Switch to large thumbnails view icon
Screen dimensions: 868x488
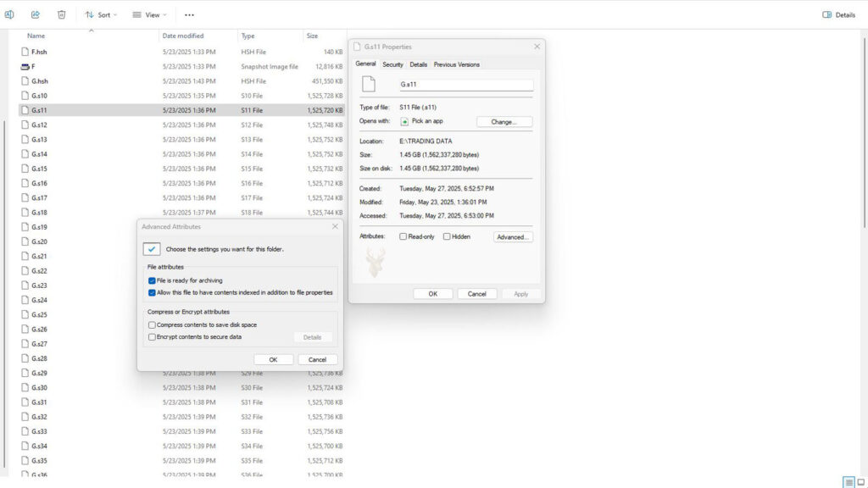(x=861, y=482)
